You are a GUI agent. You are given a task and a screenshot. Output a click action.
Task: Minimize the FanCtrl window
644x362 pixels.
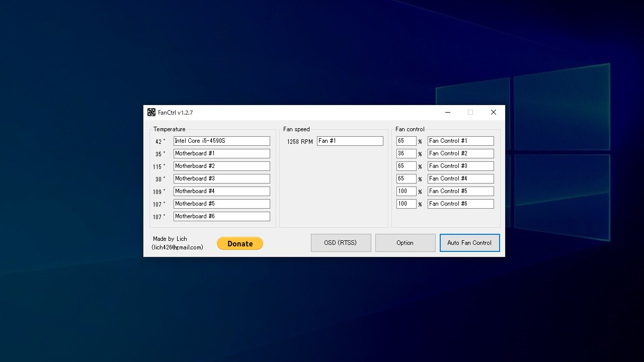point(447,113)
